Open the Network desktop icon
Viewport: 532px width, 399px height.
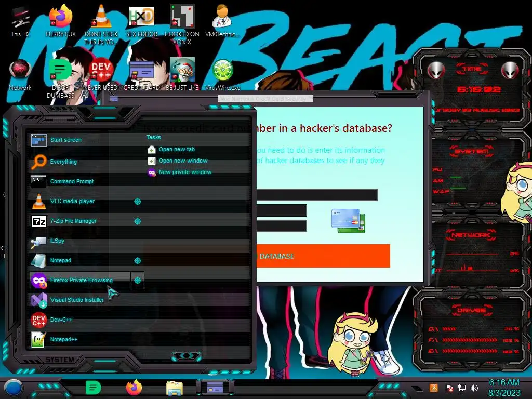click(20, 75)
